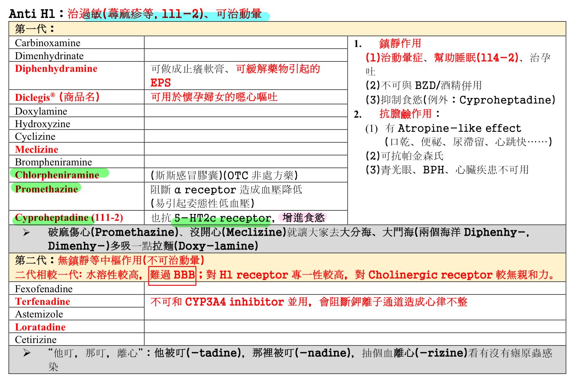This screenshot has width=588, height=382.
Task: Select the red Diphenhydramine table entry
Action: [x=56, y=69]
